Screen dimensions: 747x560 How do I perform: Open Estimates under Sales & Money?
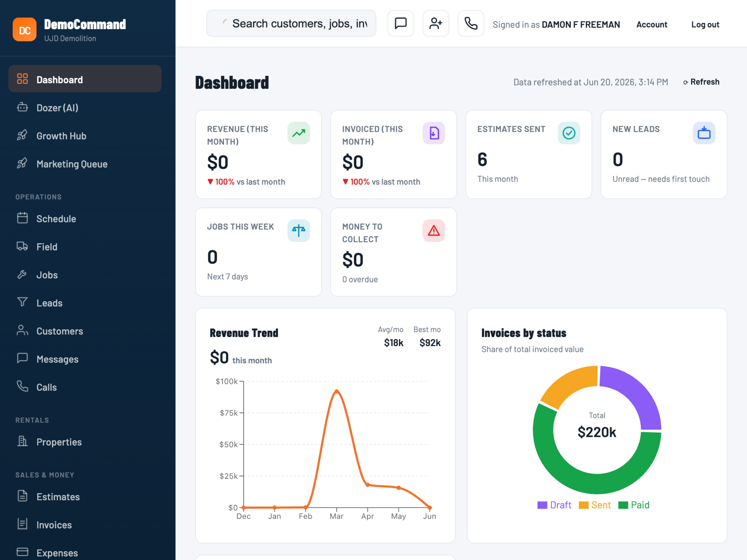click(x=85, y=497)
